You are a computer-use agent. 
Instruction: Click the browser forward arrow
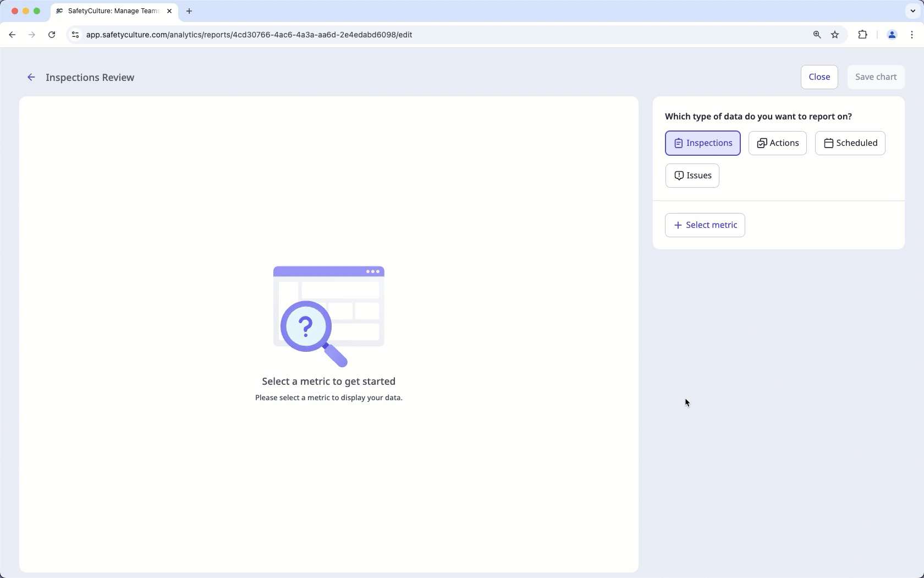coord(32,35)
